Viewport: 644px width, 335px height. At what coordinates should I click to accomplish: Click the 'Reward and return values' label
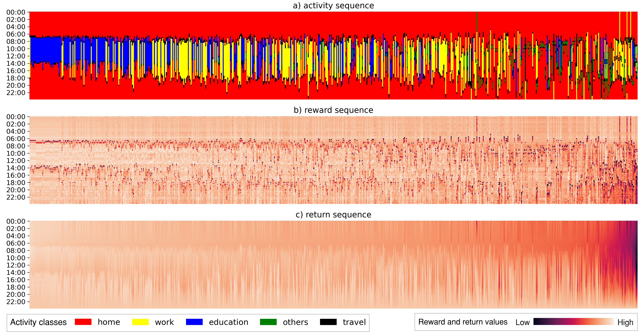pyautogui.click(x=463, y=322)
